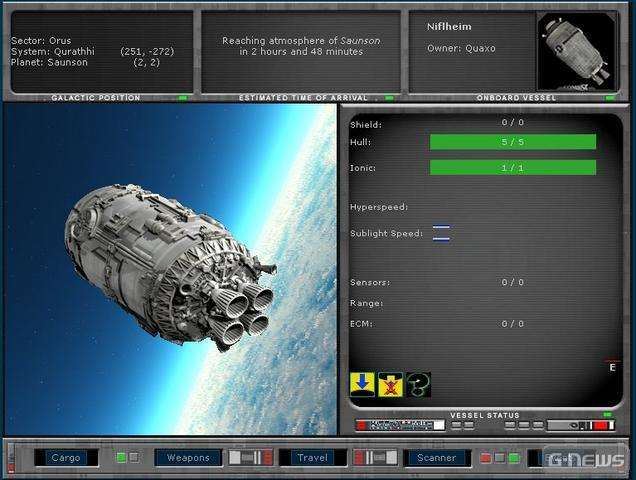Click the Range label

367,303
